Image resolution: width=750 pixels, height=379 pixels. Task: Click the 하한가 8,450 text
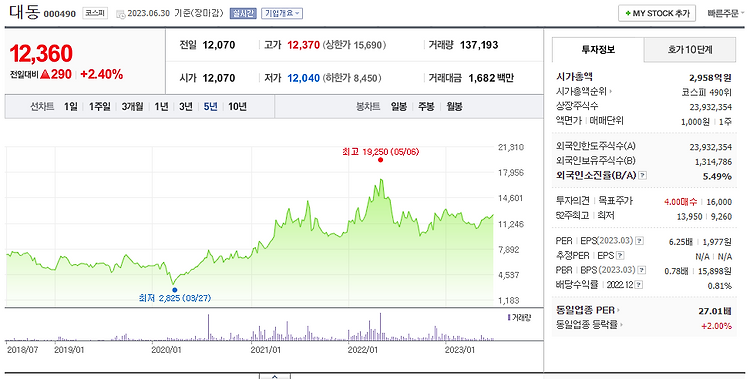pyautogui.click(x=352, y=78)
